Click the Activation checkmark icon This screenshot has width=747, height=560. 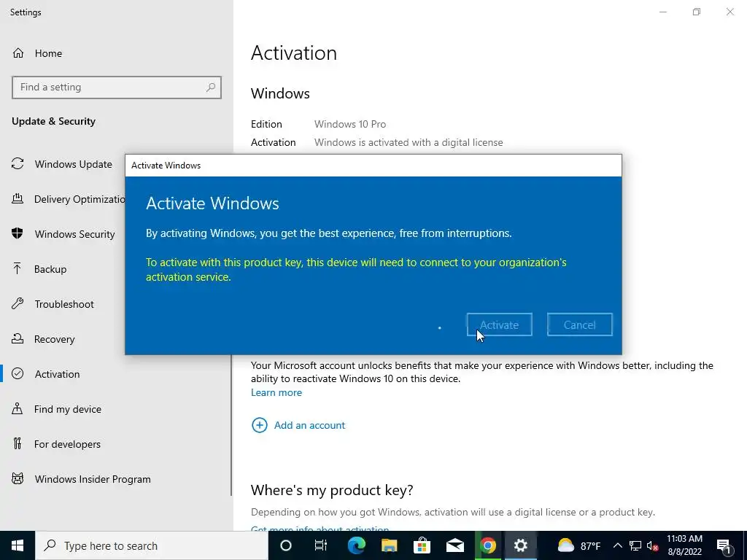coord(18,373)
